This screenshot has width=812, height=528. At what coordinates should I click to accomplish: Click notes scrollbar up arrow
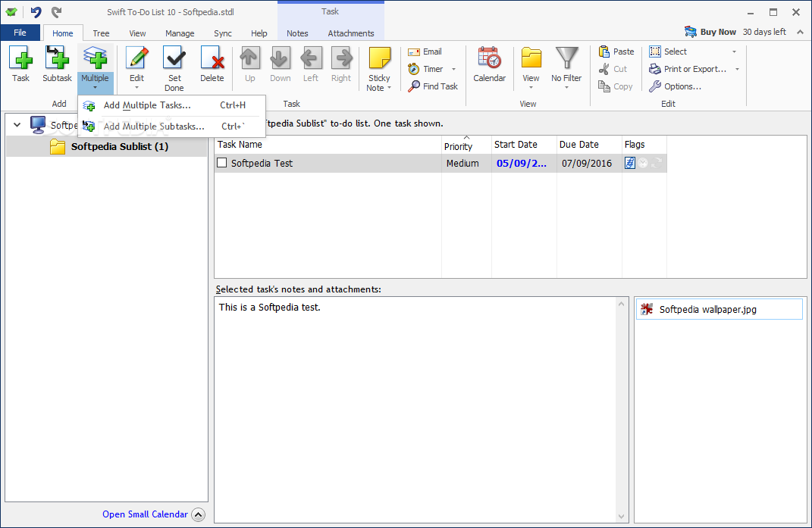point(622,304)
